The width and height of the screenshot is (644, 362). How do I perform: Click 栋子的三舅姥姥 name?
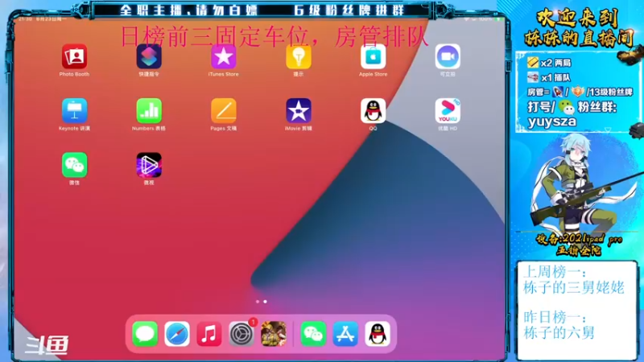tap(574, 288)
